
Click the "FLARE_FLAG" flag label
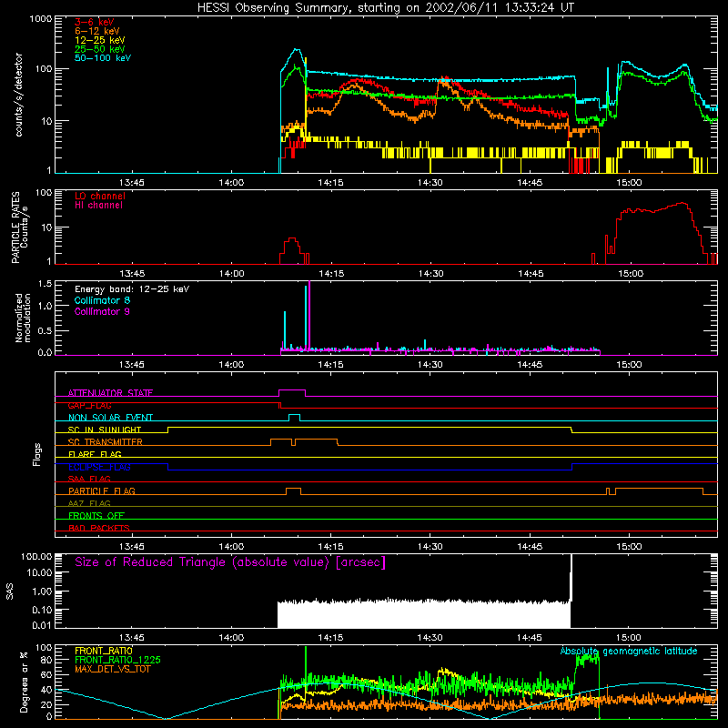click(x=95, y=454)
